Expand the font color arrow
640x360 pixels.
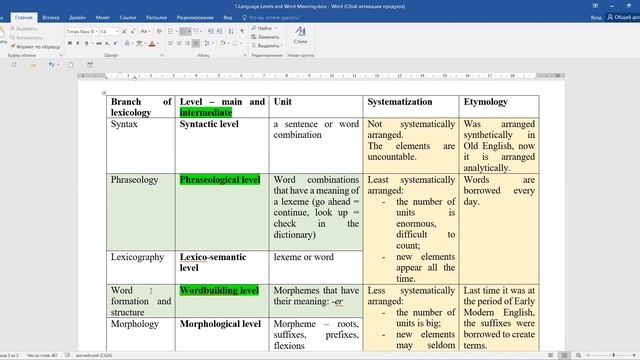coord(158,43)
